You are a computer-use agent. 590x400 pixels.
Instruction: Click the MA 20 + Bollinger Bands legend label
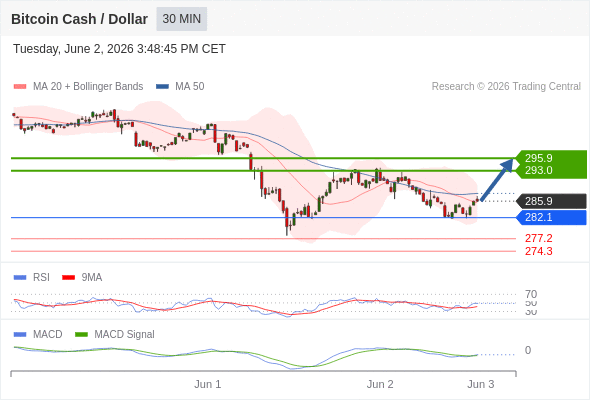click(88, 87)
